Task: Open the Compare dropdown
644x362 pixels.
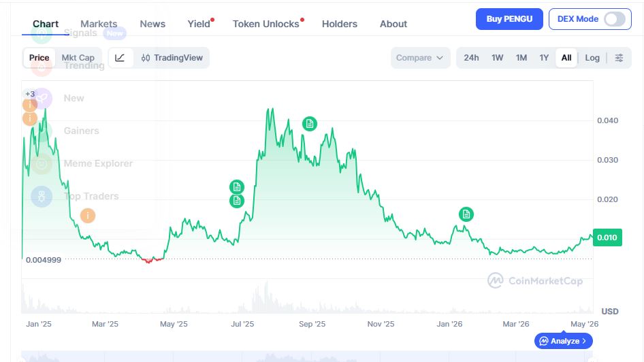Action: point(420,58)
